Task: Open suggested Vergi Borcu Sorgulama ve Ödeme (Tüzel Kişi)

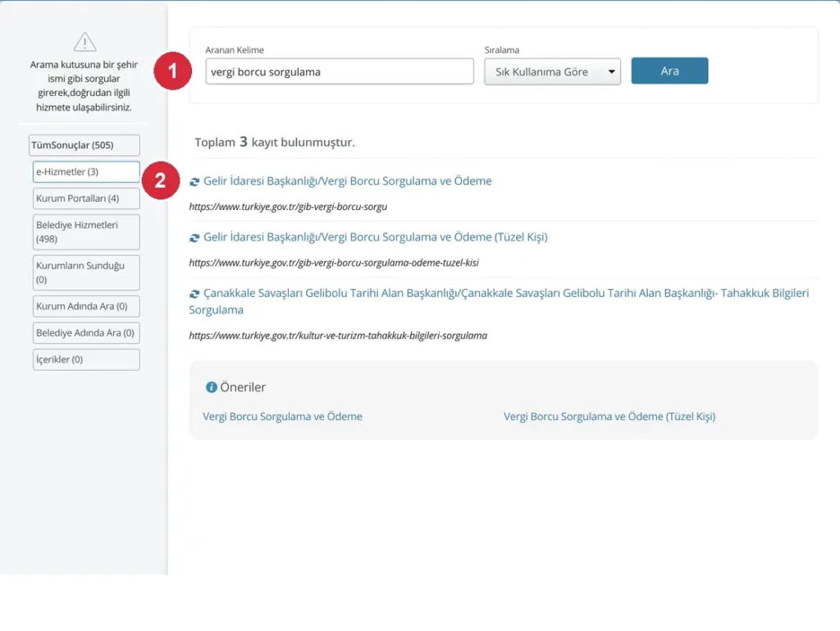Action: [609, 416]
